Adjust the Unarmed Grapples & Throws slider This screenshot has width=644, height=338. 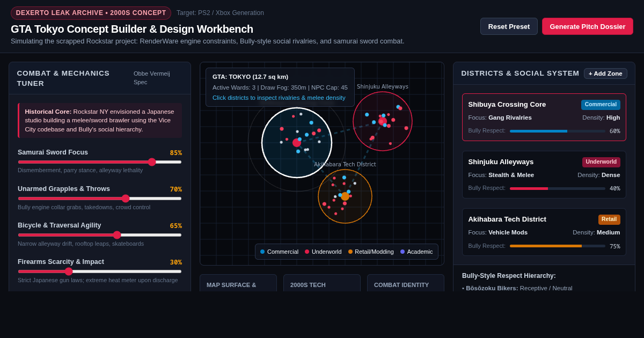point(100,199)
